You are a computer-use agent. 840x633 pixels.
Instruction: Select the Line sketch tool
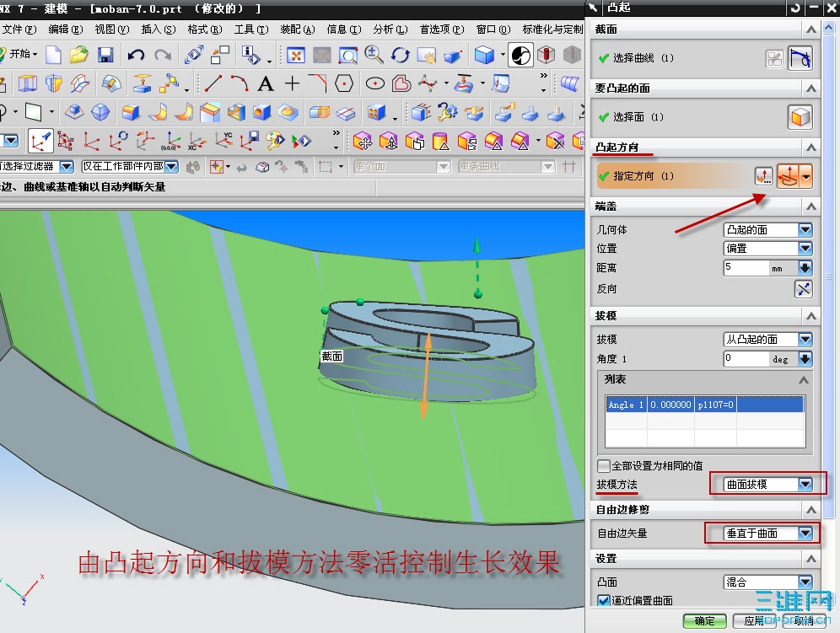point(213,83)
